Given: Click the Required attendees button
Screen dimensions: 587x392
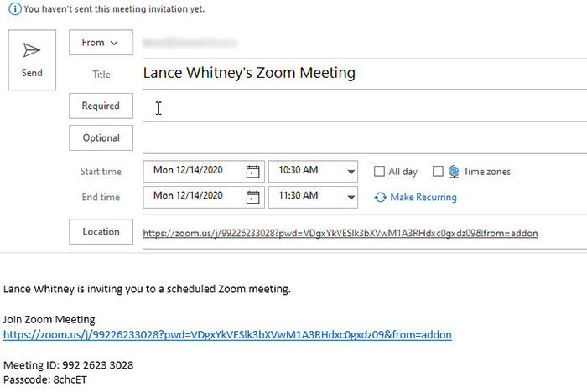Looking at the screenshot, I should click(101, 106).
